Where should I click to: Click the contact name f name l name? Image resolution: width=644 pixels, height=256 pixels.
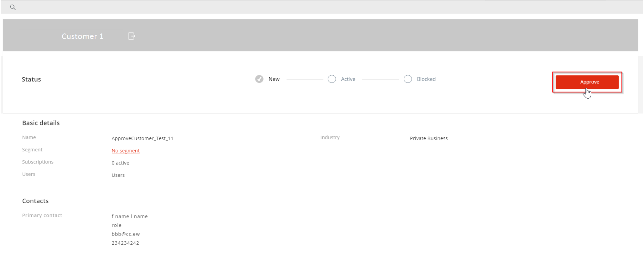click(x=130, y=216)
